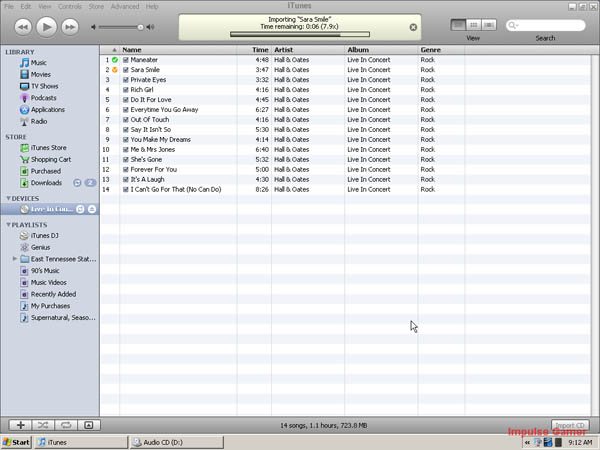Toggle repeat playback
This screenshot has height=450, width=600.
(x=66, y=425)
